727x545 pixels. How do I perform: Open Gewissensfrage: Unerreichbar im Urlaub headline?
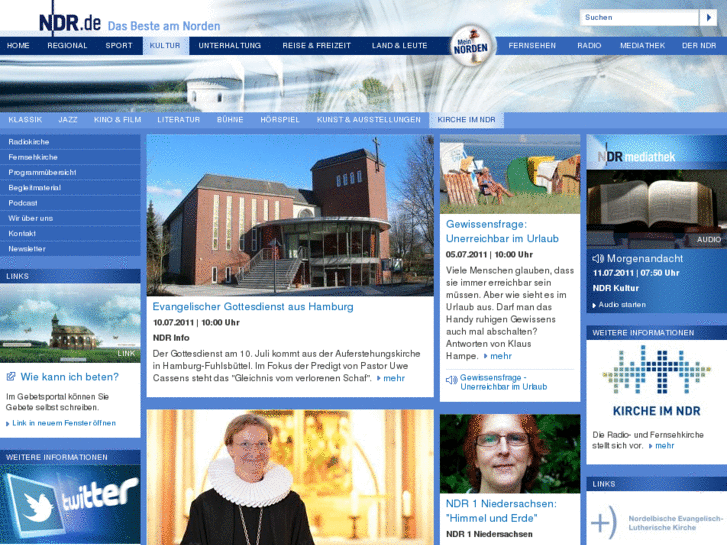(502, 231)
